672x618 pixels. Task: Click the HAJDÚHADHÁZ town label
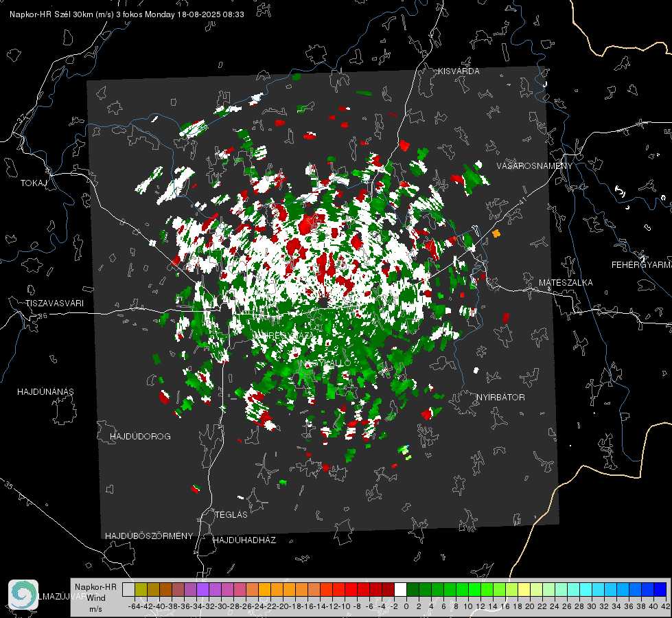[244, 540]
